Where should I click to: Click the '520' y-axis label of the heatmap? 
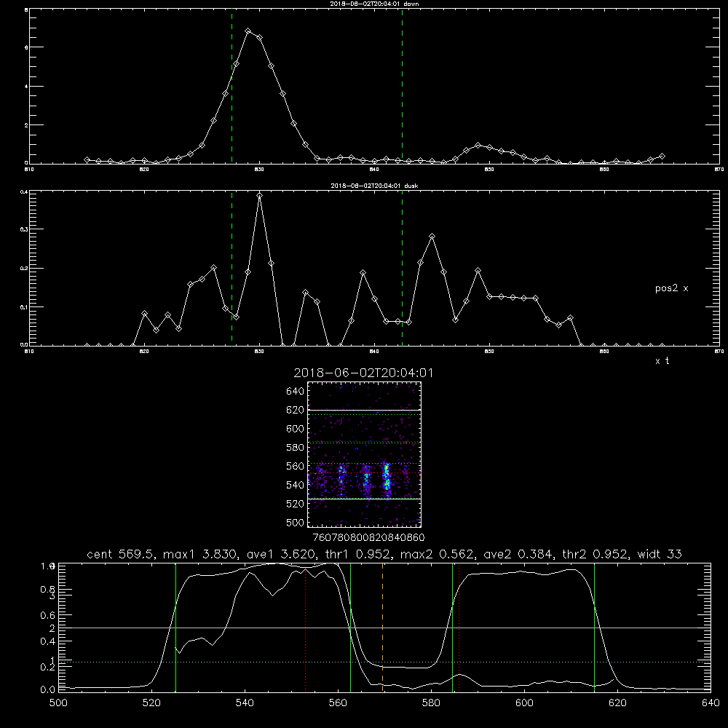click(296, 504)
